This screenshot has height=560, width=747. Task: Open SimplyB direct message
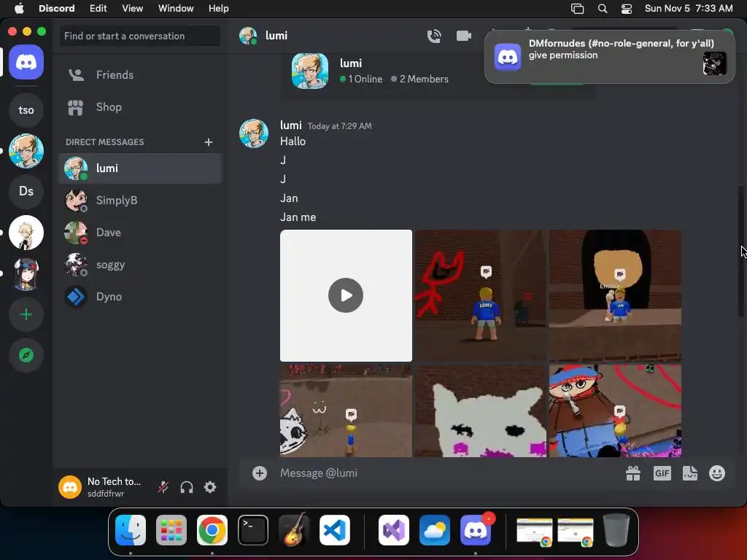(x=140, y=200)
